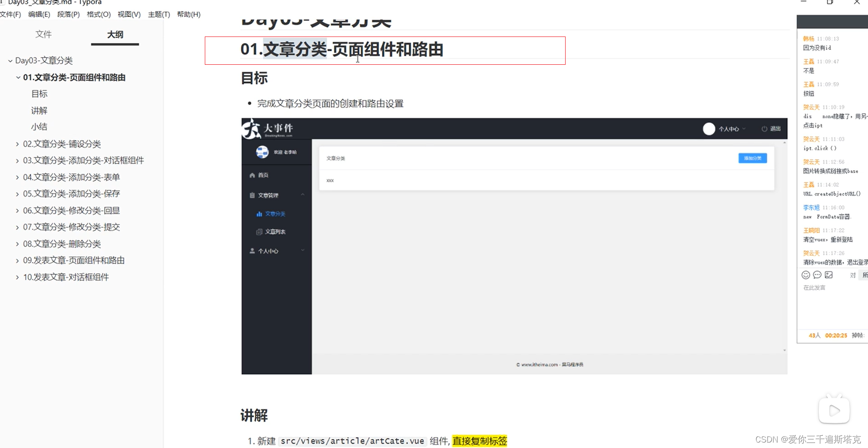
Task: Click the www.itheima.com footer text
Action: click(550, 365)
